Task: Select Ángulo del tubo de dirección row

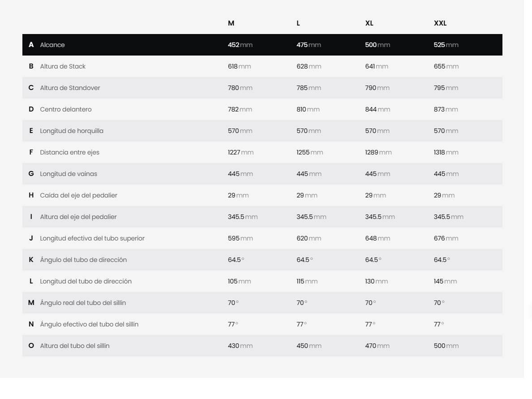Action: 262,260
